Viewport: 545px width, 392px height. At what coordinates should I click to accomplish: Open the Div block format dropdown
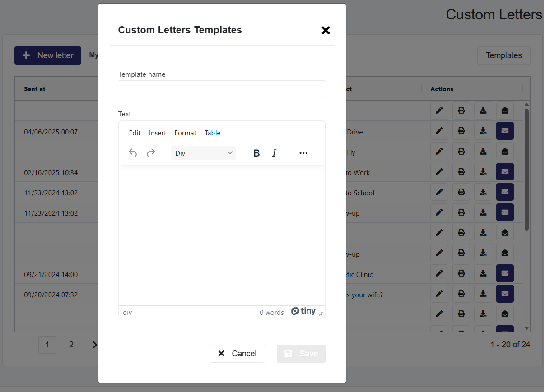203,153
